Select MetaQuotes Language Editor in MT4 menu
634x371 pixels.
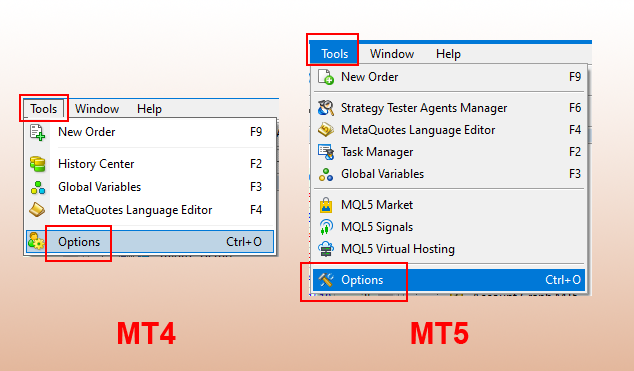coord(150,210)
